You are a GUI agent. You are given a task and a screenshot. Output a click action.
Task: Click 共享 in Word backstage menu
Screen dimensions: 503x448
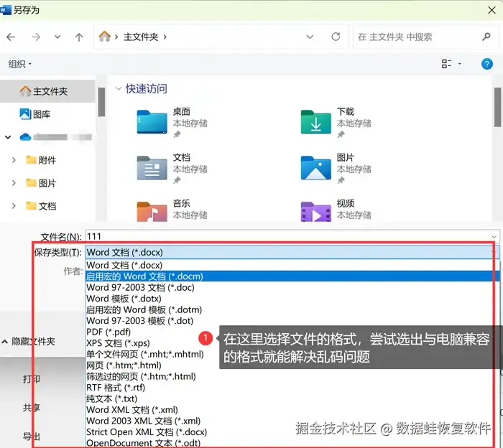[32, 408]
